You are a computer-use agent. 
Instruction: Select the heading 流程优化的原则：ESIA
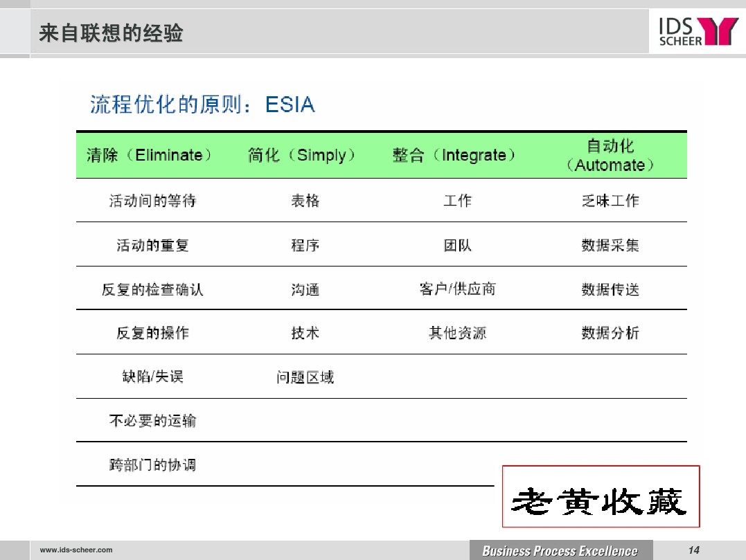pyautogui.click(x=203, y=105)
